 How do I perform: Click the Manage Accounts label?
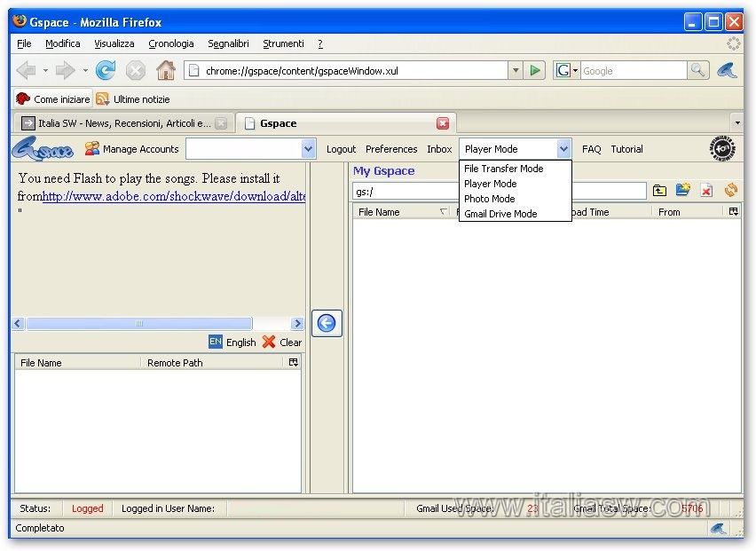pyautogui.click(x=140, y=149)
